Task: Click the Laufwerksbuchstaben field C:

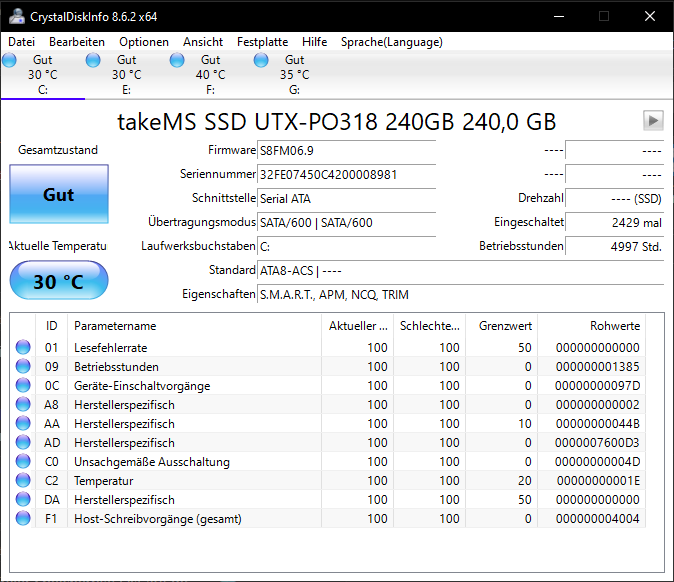Action: (346, 247)
